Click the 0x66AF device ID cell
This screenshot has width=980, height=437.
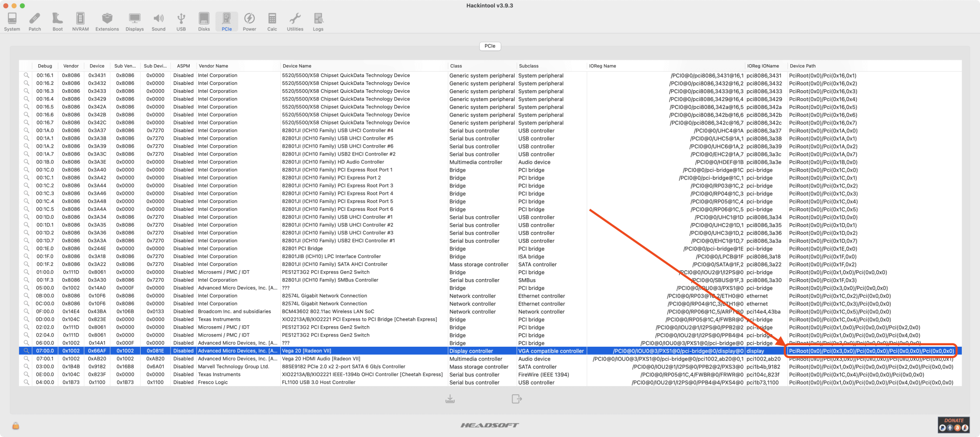coord(97,351)
